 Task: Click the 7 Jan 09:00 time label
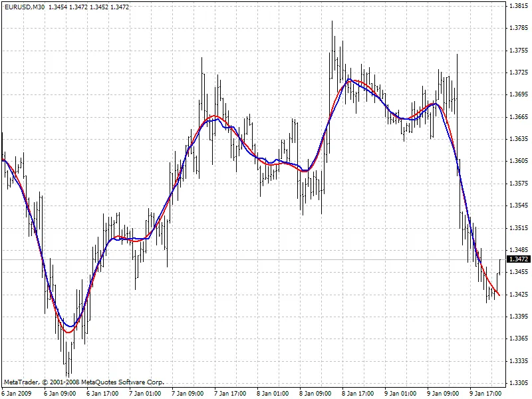coord(188,393)
